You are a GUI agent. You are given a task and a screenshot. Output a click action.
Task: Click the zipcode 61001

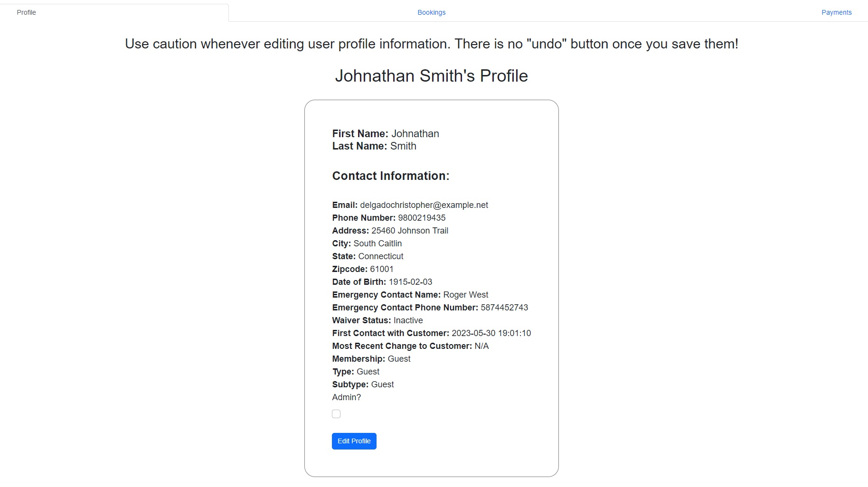381,269
